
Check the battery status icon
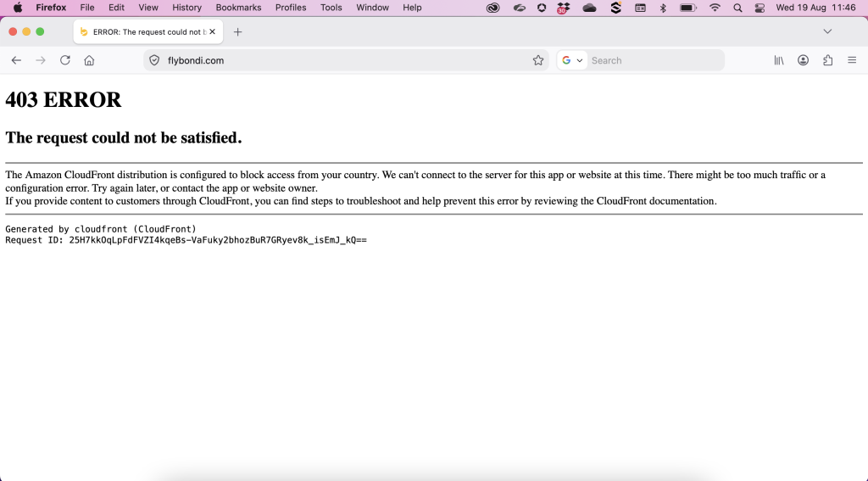tap(688, 8)
